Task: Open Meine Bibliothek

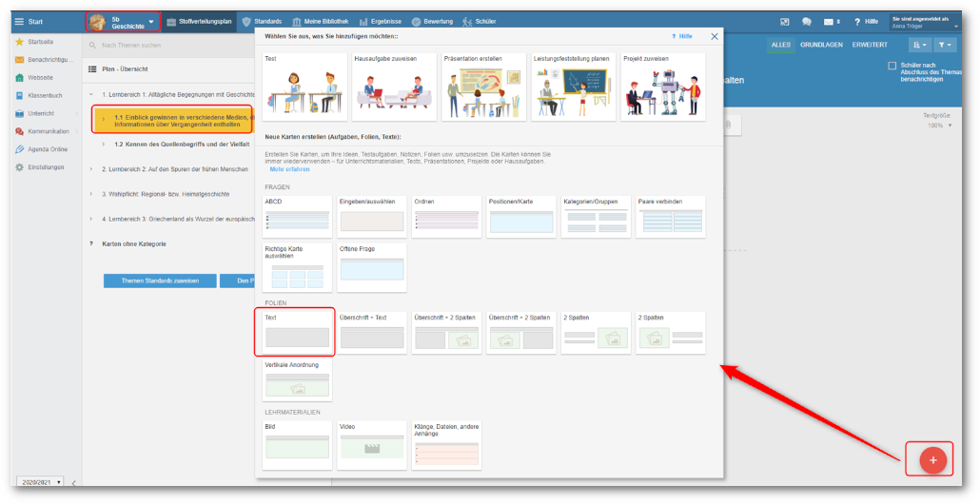Action: pyautogui.click(x=320, y=22)
